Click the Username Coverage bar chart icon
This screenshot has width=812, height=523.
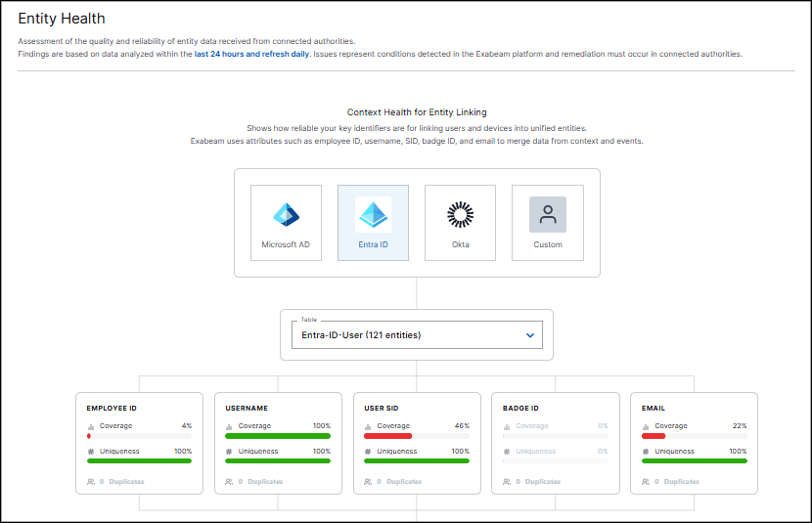229,426
